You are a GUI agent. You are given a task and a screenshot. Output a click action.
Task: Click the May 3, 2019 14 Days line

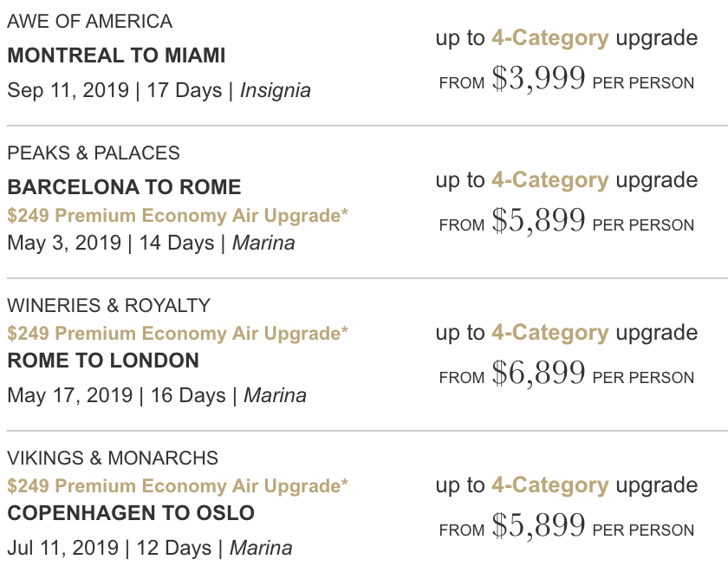[x=151, y=243]
